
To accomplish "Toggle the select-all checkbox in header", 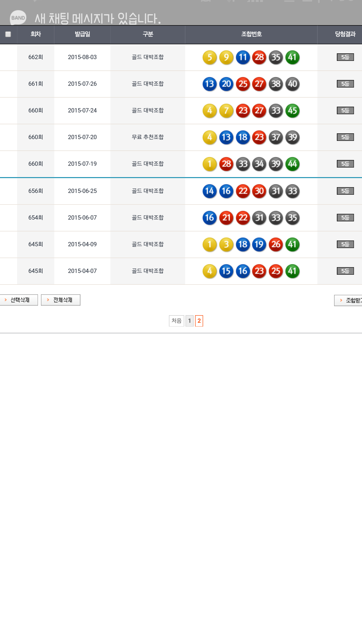I will 8,34.
